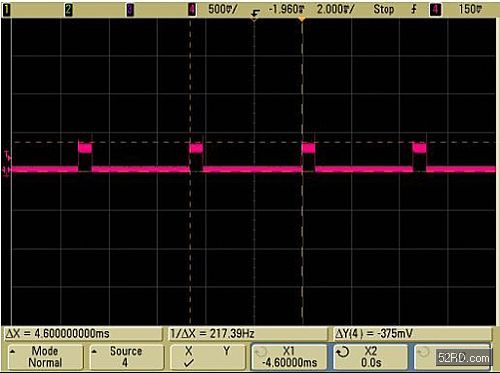Screen dimensions: 500x373
Task: Click the trigger level marker at left edge
Action: click(x=7, y=156)
